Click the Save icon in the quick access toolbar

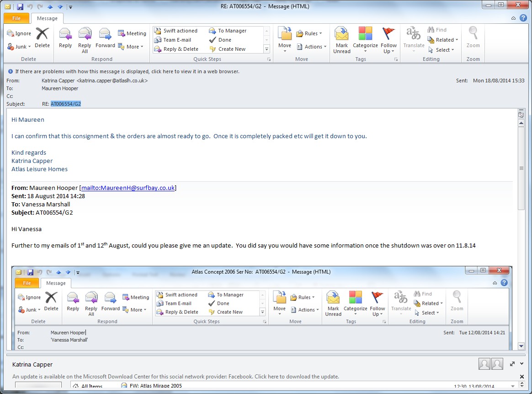click(20, 6)
